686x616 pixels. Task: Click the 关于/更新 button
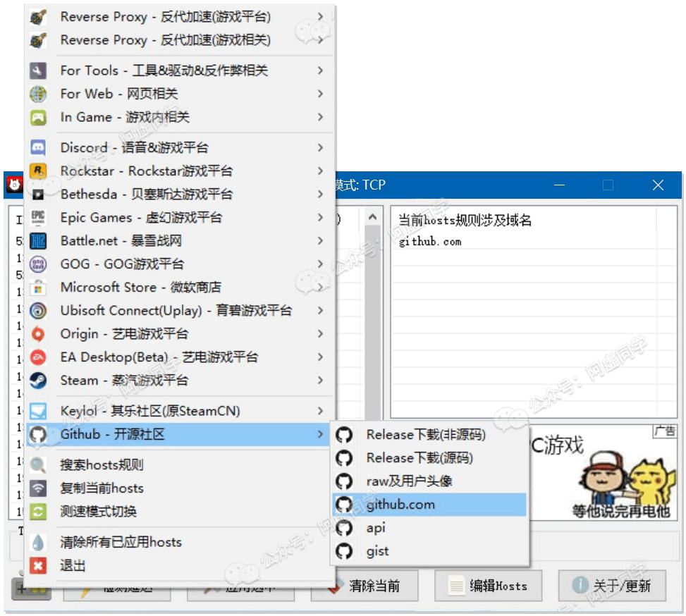tap(612, 586)
